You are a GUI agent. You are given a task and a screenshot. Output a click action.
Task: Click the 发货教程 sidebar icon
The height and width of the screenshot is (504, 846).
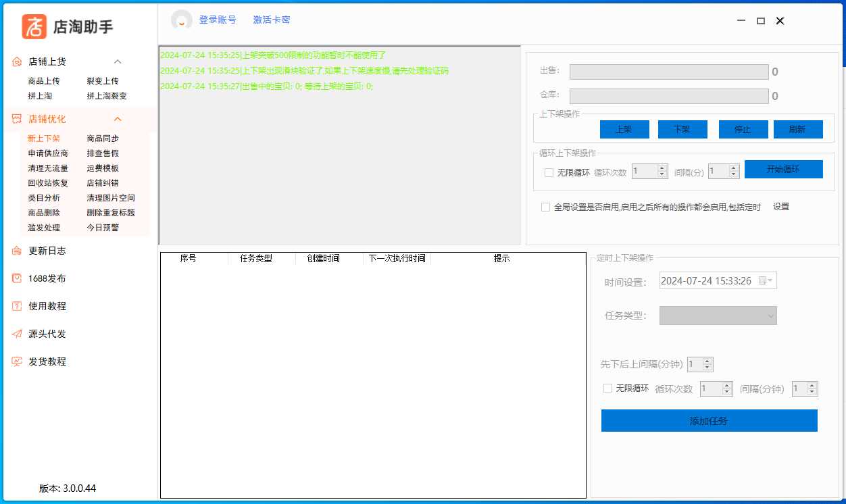(x=17, y=361)
